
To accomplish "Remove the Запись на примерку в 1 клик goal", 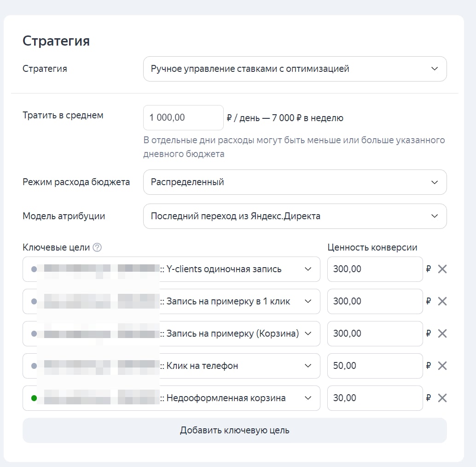I will click(x=442, y=301).
